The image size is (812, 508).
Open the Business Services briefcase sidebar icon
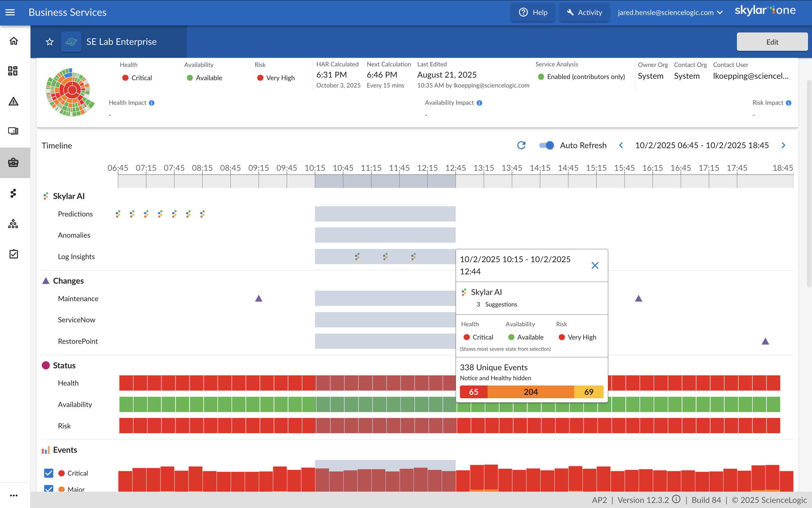(14, 163)
